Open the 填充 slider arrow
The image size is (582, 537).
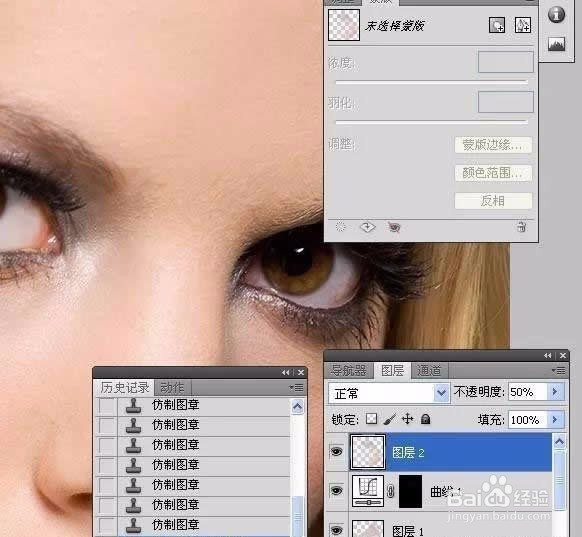[x=555, y=419]
